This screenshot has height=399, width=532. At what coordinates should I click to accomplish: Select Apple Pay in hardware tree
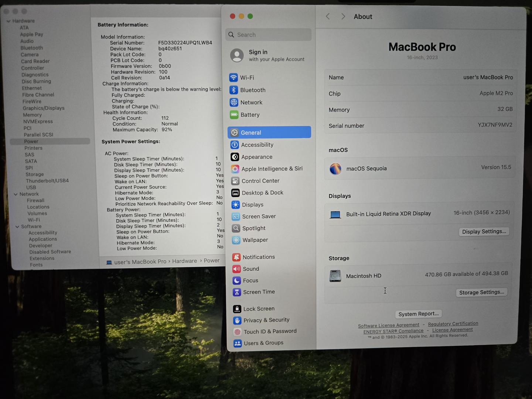(x=32, y=34)
